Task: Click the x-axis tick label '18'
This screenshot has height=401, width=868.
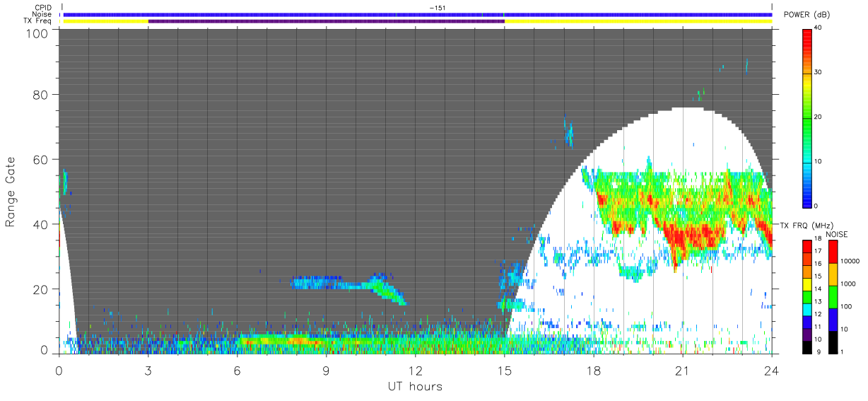Action: (593, 370)
